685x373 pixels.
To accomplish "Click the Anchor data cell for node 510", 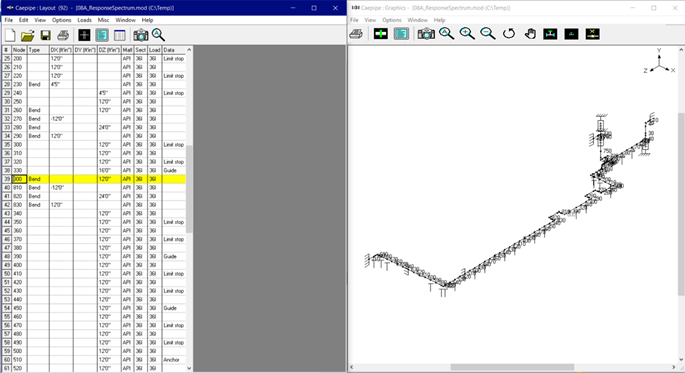I will tap(174, 360).
